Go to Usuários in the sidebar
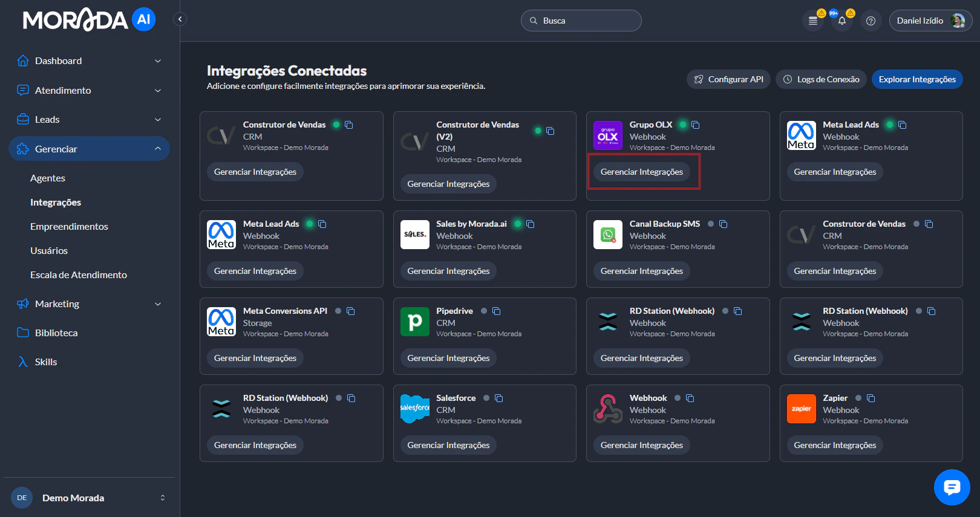Viewport: 980px width, 517px height. pos(49,250)
